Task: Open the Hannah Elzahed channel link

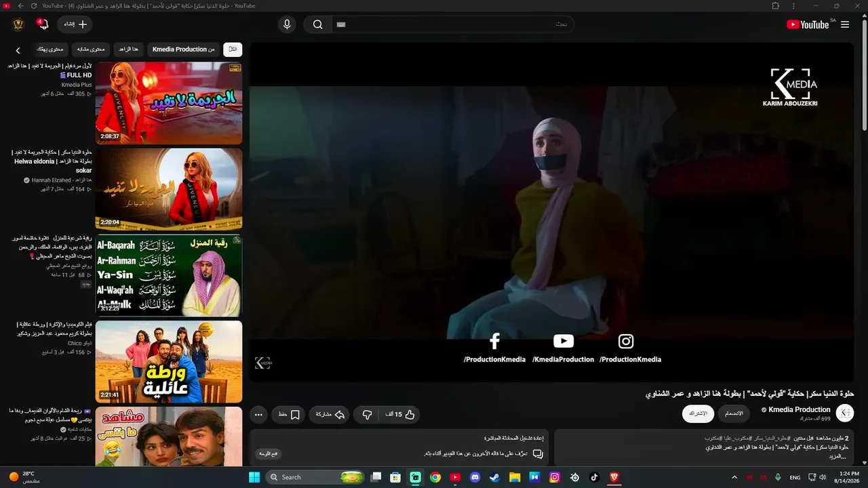Action: tap(62, 180)
